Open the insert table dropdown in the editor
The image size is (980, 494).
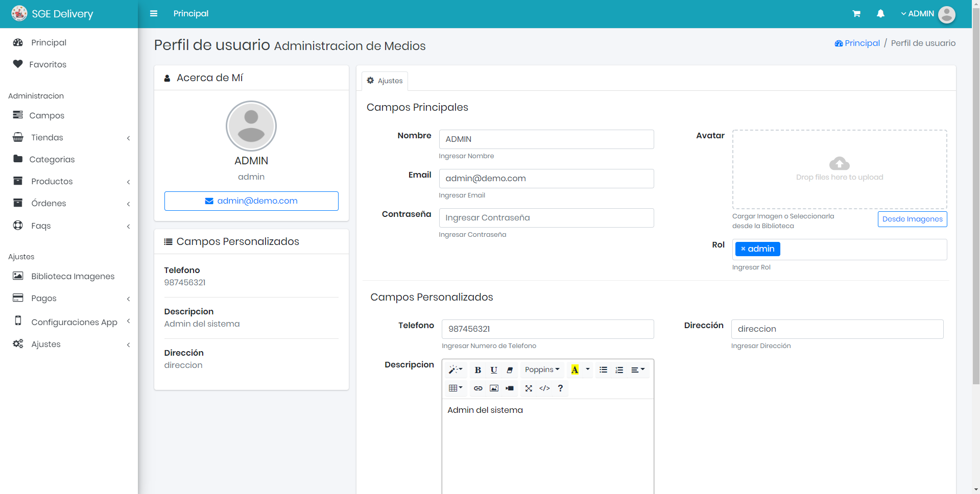tap(455, 388)
